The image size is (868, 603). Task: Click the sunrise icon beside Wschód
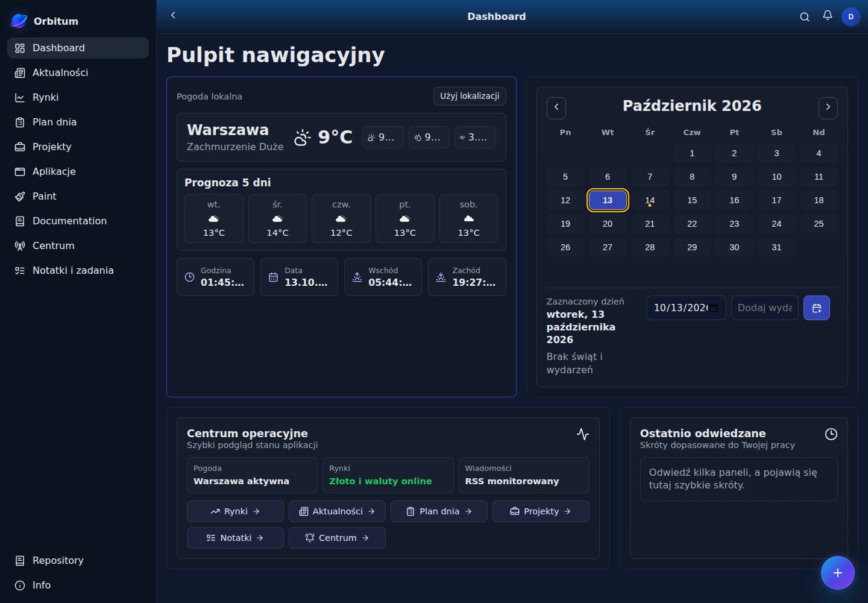[357, 277]
